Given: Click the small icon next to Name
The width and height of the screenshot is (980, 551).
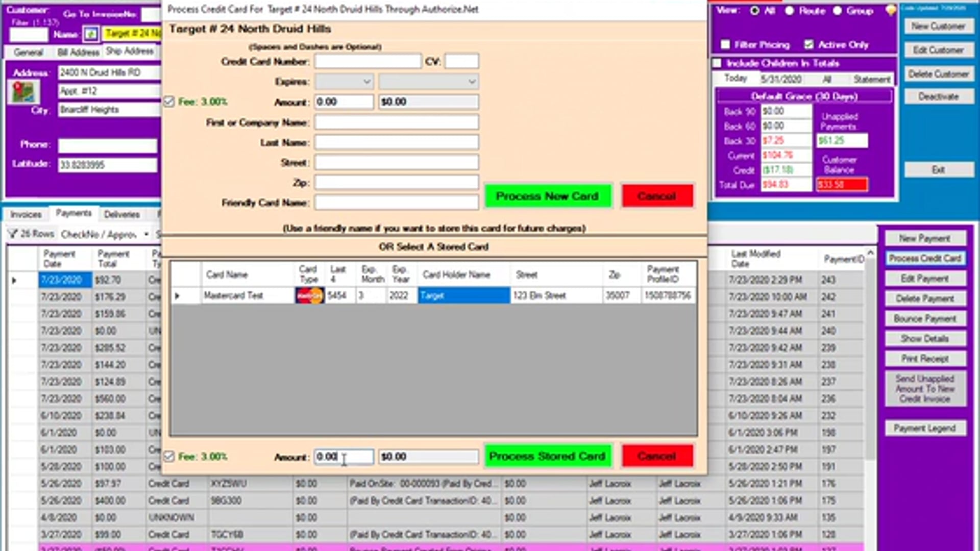Looking at the screenshot, I should (91, 34).
